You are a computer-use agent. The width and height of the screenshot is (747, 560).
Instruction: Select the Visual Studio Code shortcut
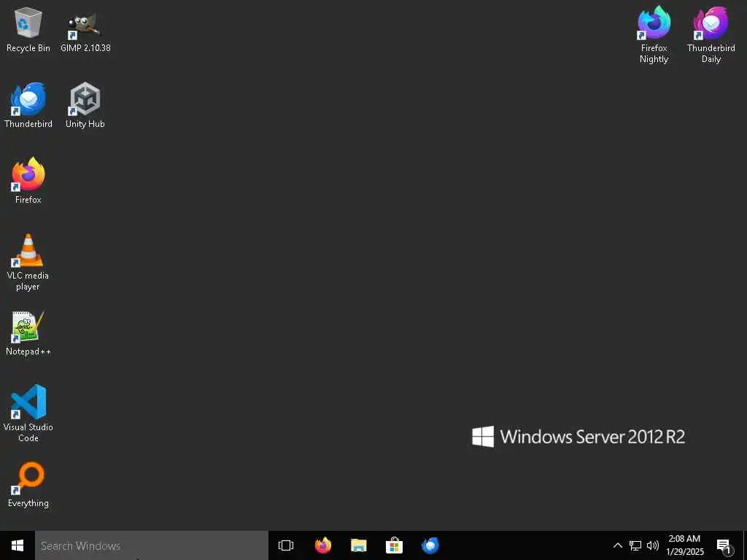pyautogui.click(x=28, y=414)
